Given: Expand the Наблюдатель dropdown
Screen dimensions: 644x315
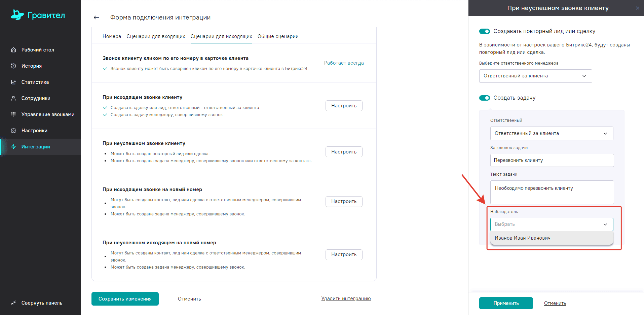Looking at the screenshot, I should (x=552, y=224).
